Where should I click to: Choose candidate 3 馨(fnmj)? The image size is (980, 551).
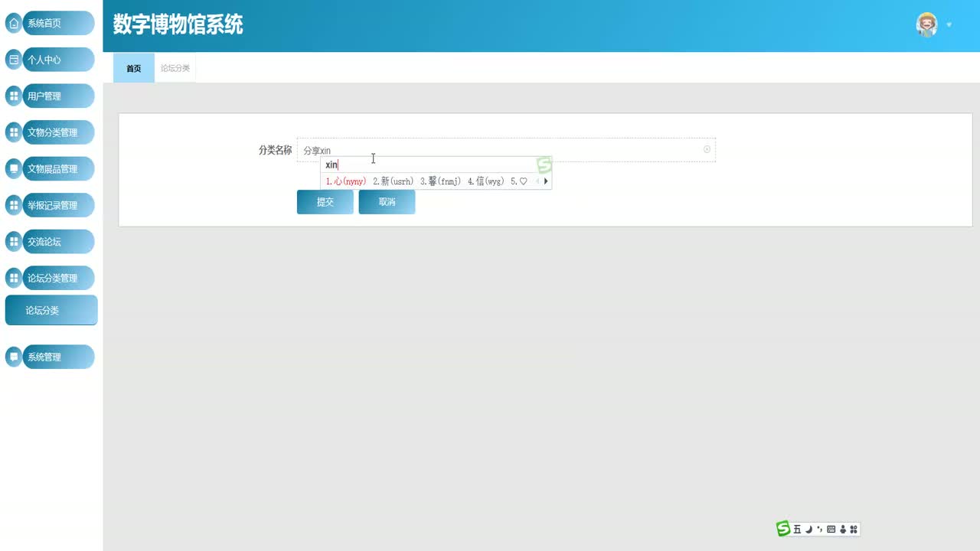[440, 181]
